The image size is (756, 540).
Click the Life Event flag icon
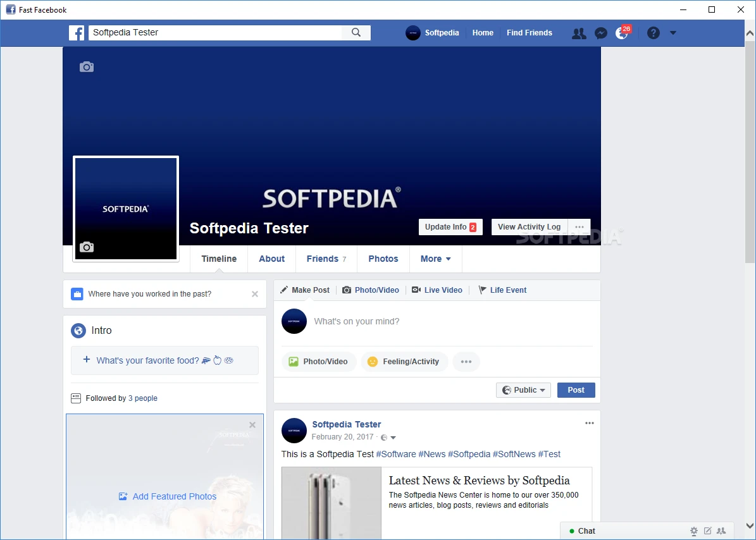tap(482, 290)
